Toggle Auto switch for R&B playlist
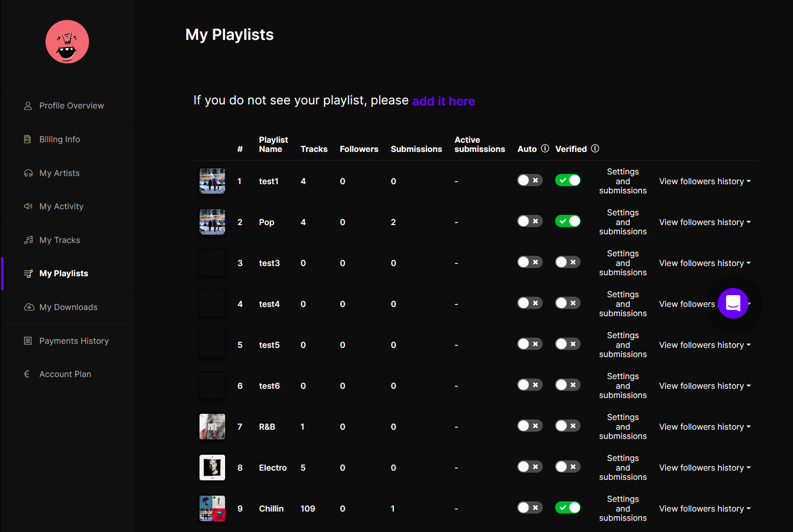Image resolution: width=793 pixels, height=532 pixels. [x=530, y=426]
